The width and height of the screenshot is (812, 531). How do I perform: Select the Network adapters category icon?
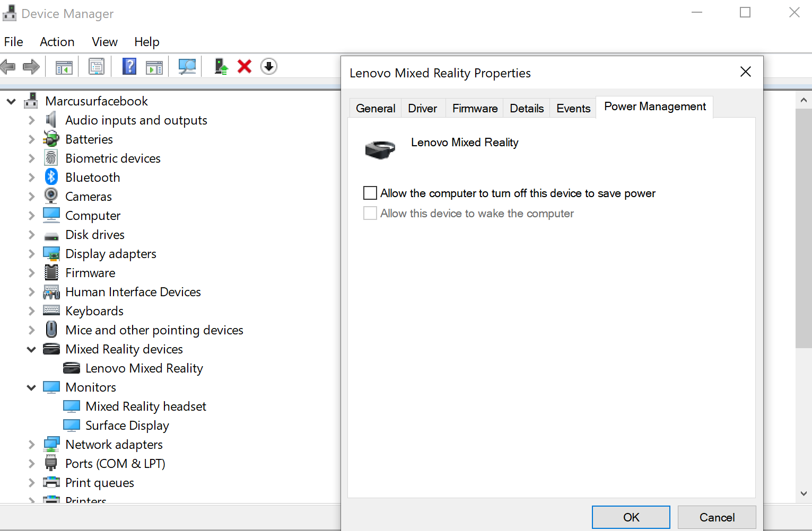point(51,444)
